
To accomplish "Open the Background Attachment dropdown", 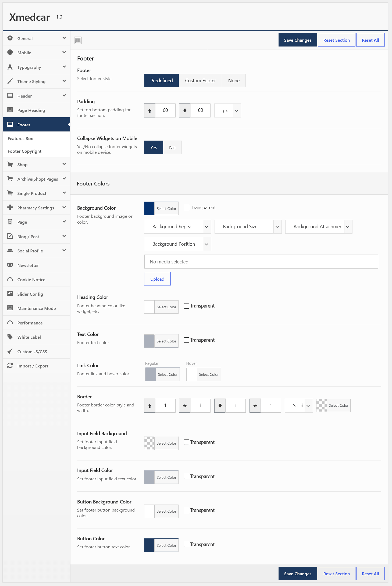I will coord(319,227).
